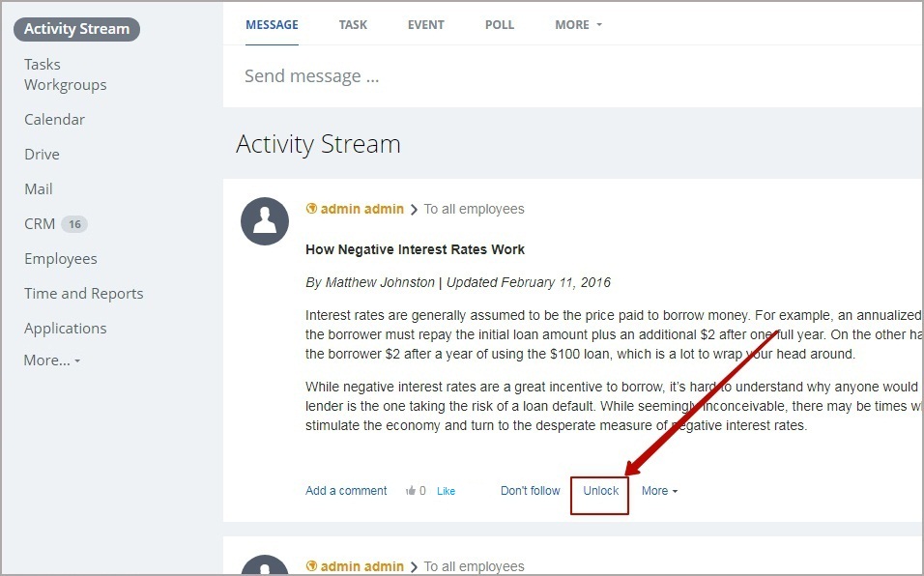
Task: Open the More dropdown under the post
Action: 659,491
